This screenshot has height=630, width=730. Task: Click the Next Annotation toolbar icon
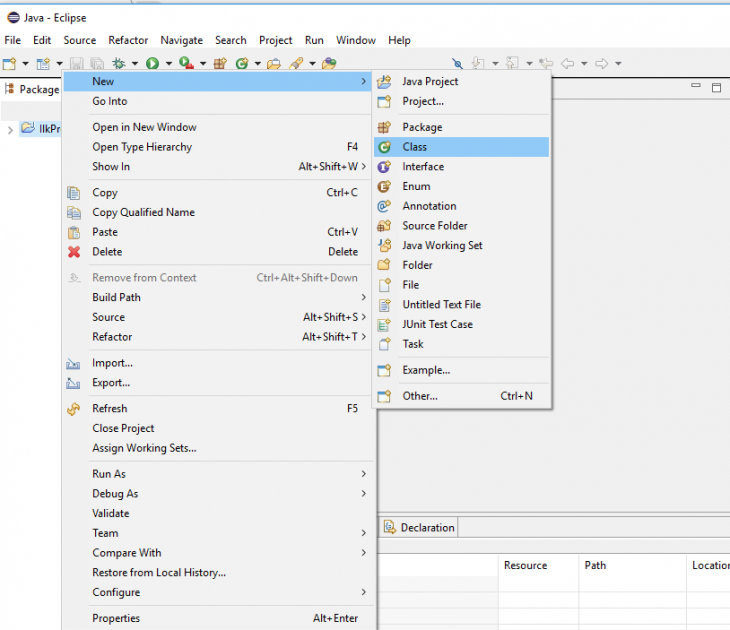pos(478,63)
